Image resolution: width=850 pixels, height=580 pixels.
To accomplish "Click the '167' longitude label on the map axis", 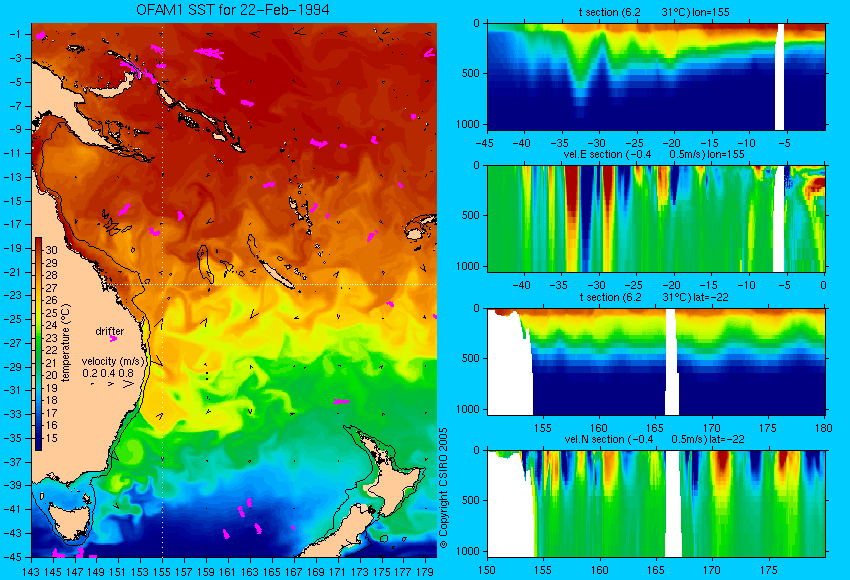I will coord(294,571).
